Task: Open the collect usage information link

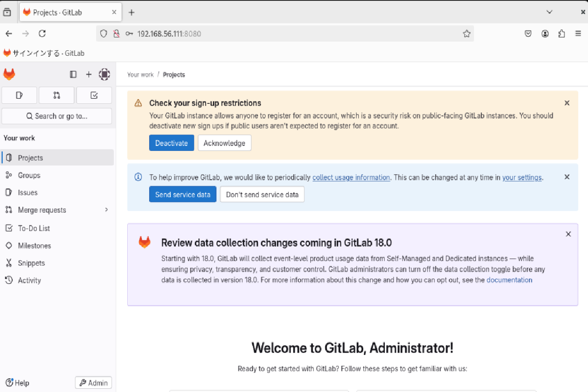Action: coord(351,177)
